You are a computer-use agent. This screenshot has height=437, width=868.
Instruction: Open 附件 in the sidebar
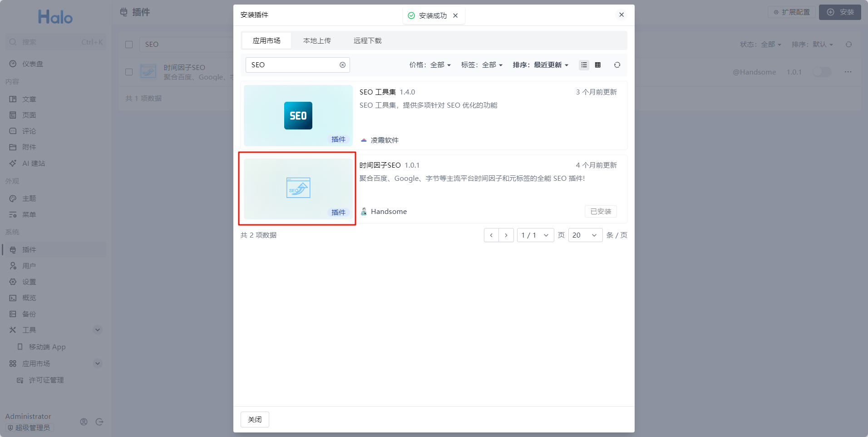click(x=55, y=147)
